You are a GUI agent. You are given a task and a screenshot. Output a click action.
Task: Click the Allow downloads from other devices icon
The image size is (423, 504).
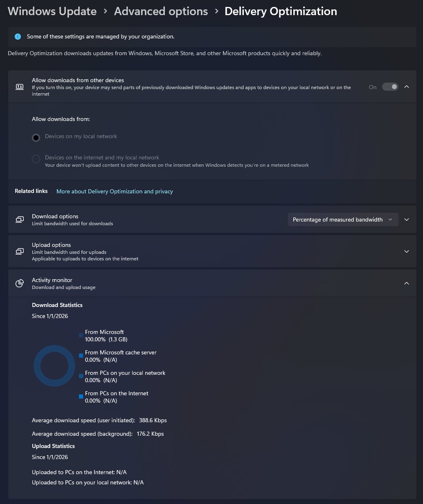pos(20,87)
